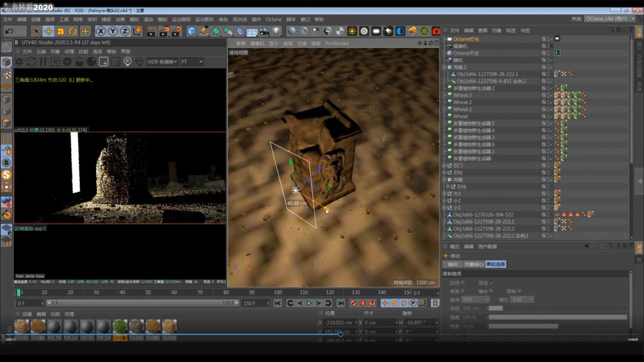Expand the 石门 object in hierarchy

444,166
